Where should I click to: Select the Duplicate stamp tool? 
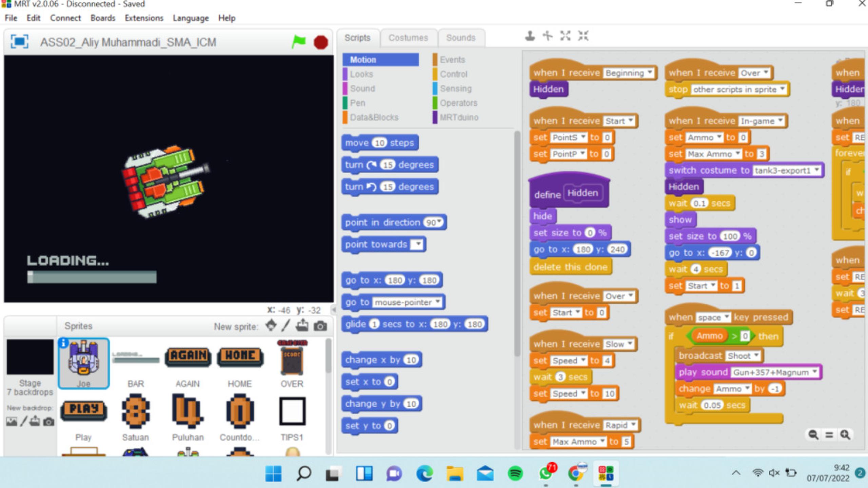coord(530,36)
